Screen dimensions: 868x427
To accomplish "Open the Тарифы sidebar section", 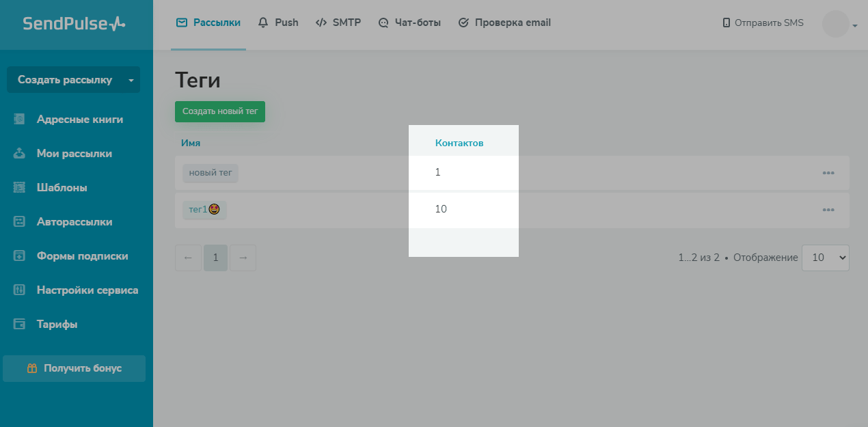I will point(57,325).
